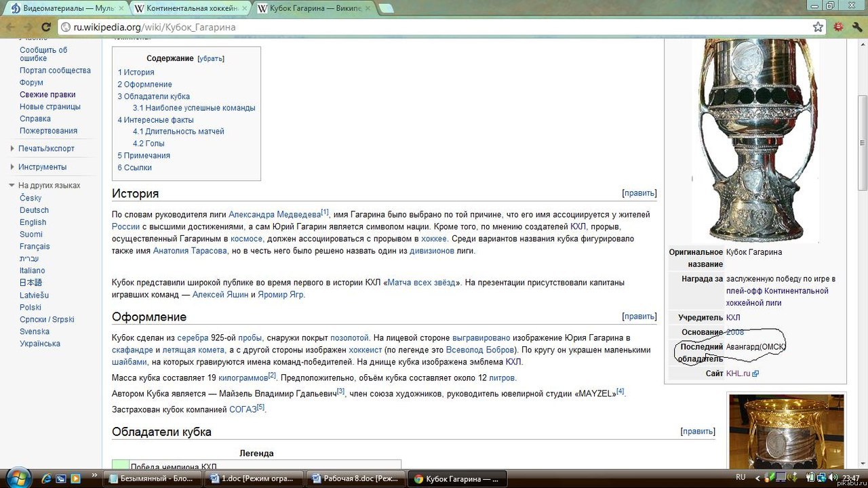The image size is (868, 488).
Task: Bookmark this page with the star icon
Action: pos(818,27)
